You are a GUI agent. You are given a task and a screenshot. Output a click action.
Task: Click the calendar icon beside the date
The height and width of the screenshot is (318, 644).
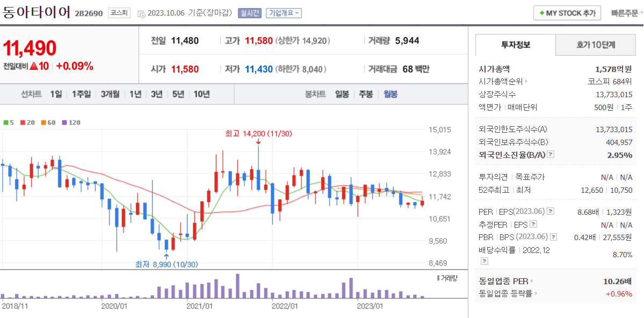pos(141,13)
